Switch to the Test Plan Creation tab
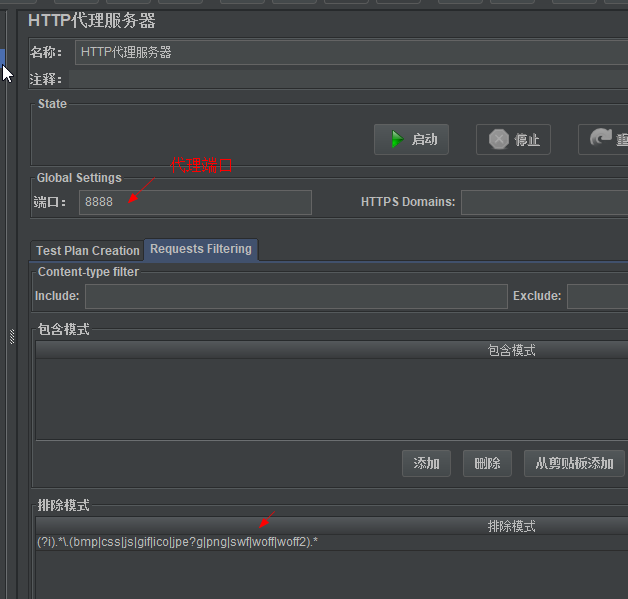628x599 pixels. coord(88,250)
